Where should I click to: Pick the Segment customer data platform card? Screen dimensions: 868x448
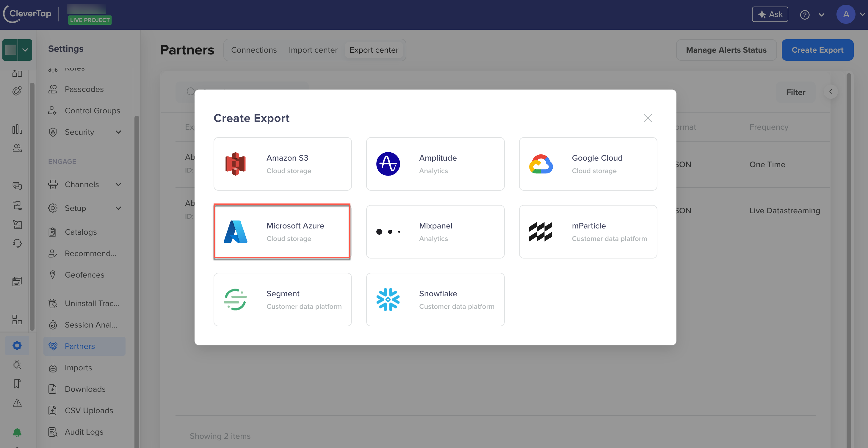click(x=282, y=299)
